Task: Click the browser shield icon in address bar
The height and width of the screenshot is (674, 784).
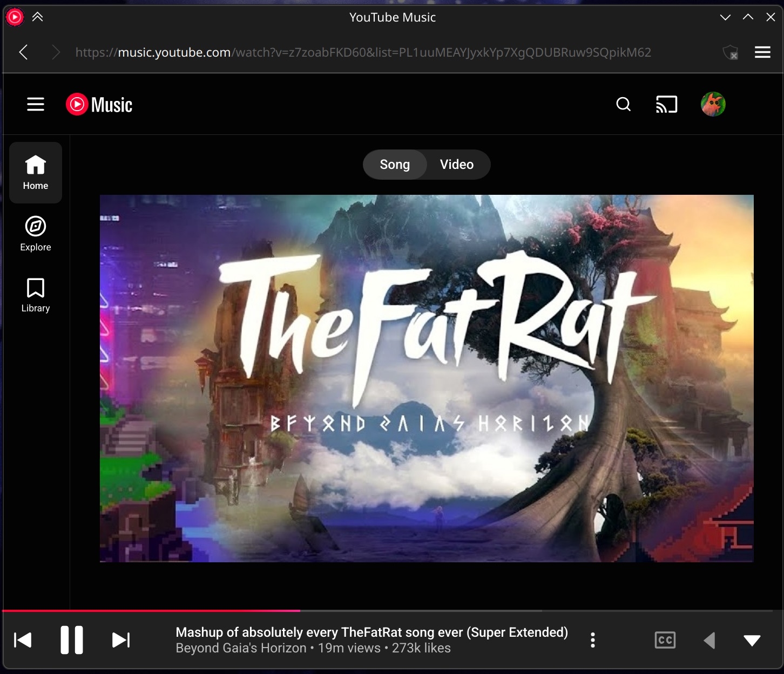Action: [730, 52]
